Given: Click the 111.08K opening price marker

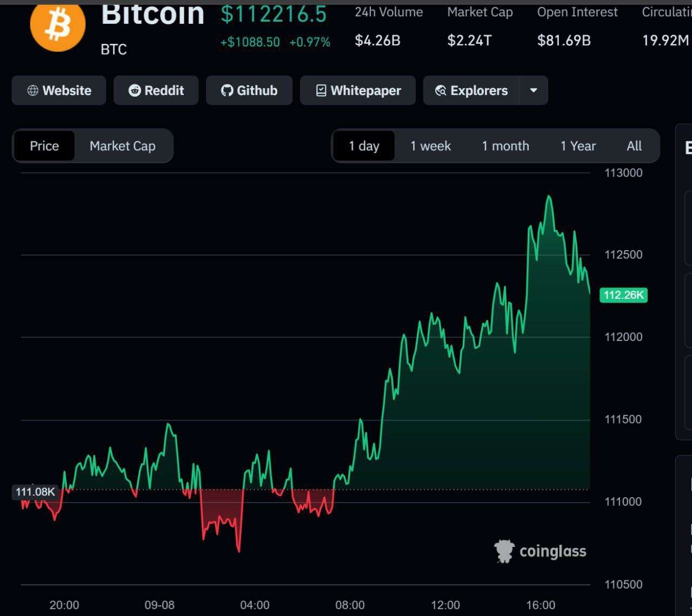Looking at the screenshot, I should click(35, 492).
